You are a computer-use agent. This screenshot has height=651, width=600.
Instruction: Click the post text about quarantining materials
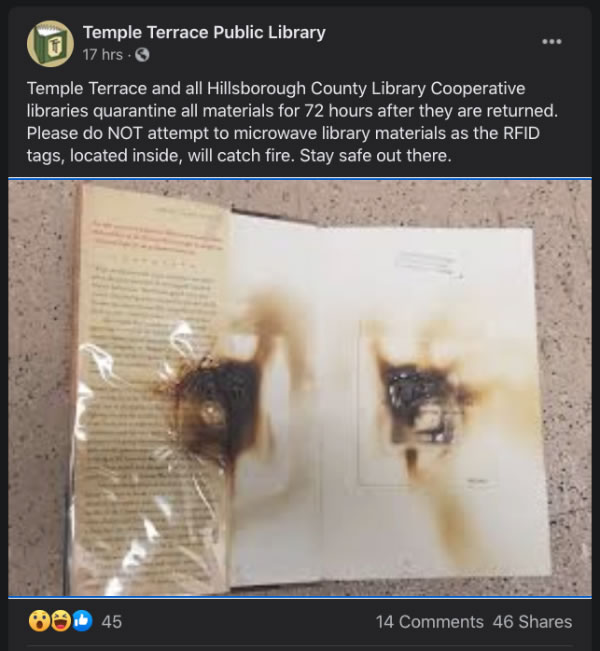292,122
